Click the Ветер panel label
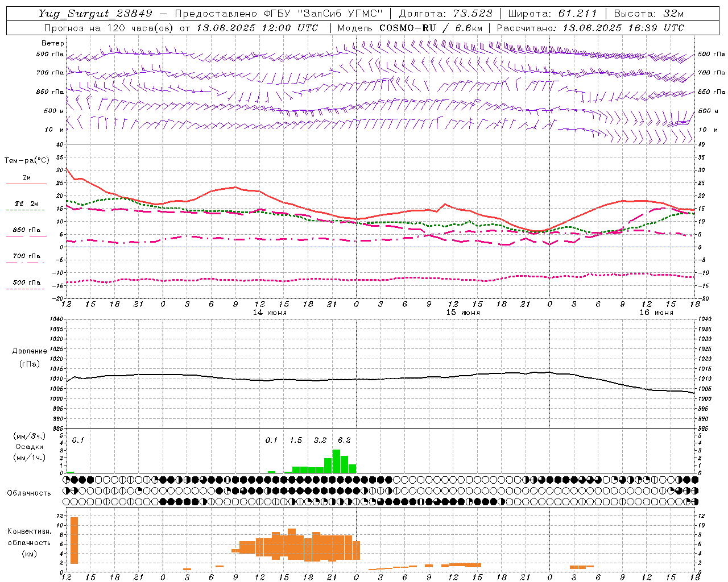728x582 pixels. (53, 43)
